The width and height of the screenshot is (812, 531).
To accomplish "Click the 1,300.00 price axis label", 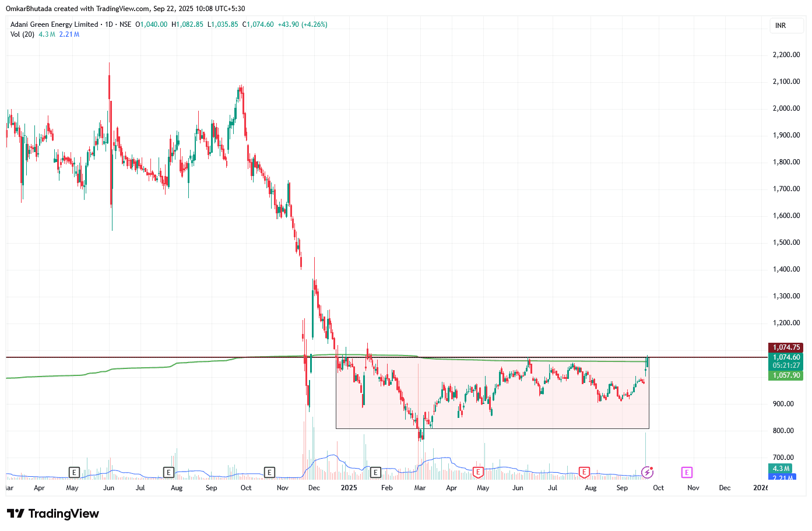I will click(x=786, y=296).
